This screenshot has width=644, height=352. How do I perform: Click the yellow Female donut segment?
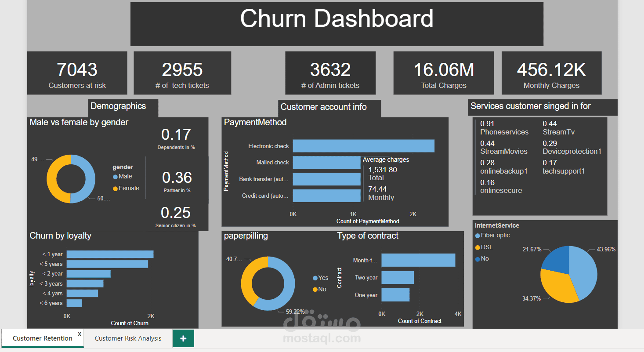coord(52,179)
